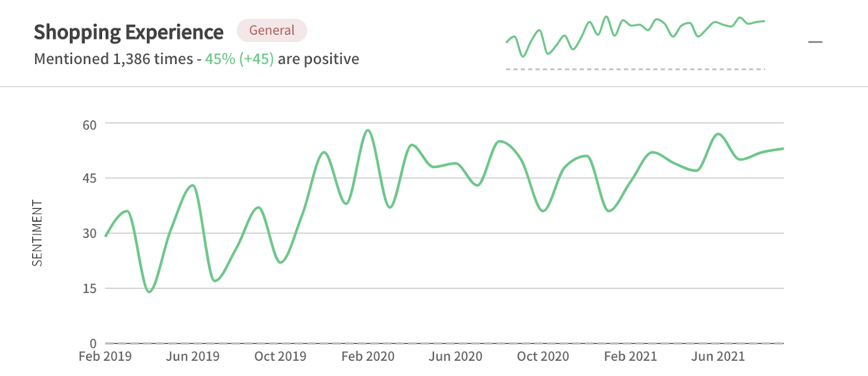Click the Jun 2021 peak on the chart
Viewport: 868px width, 376px height.
coord(717,134)
